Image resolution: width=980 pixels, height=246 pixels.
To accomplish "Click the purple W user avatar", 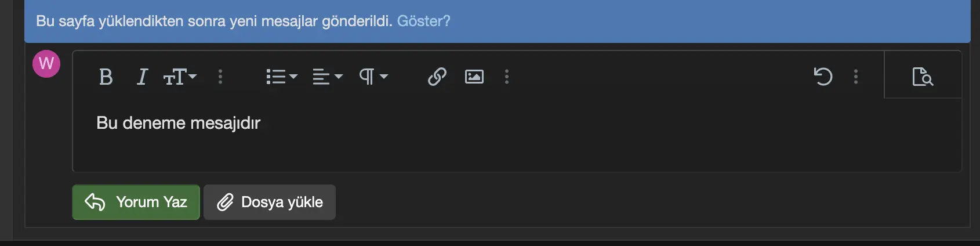I will (46, 64).
